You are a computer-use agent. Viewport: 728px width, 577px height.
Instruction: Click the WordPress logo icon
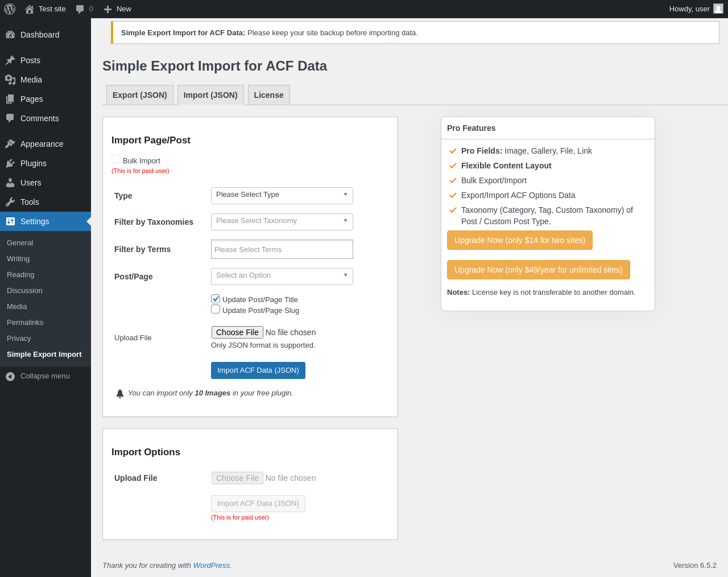coord(10,9)
